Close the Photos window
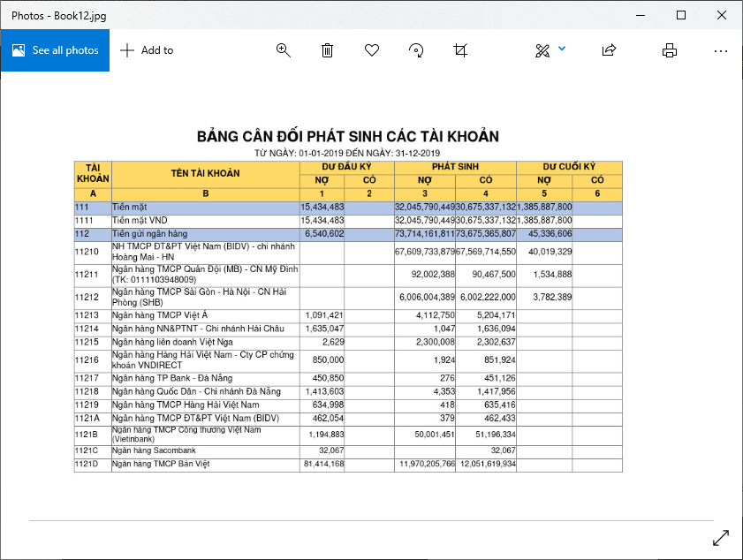Screen dimensions: 743x560 [722, 15]
